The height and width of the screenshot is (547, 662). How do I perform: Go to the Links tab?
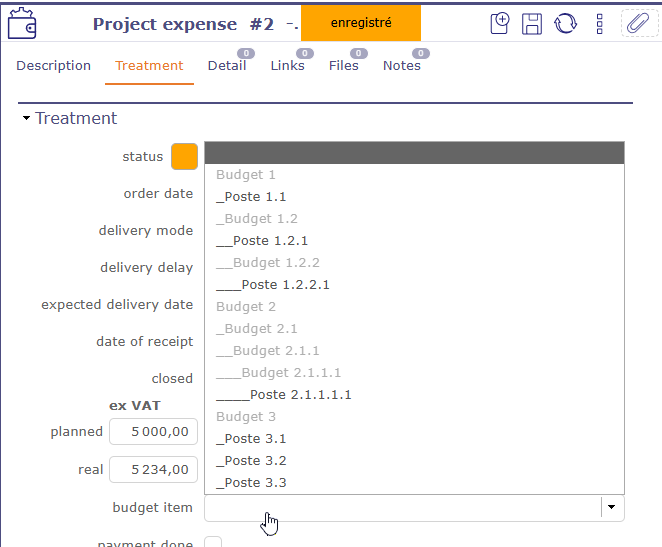(x=287, y=66)
